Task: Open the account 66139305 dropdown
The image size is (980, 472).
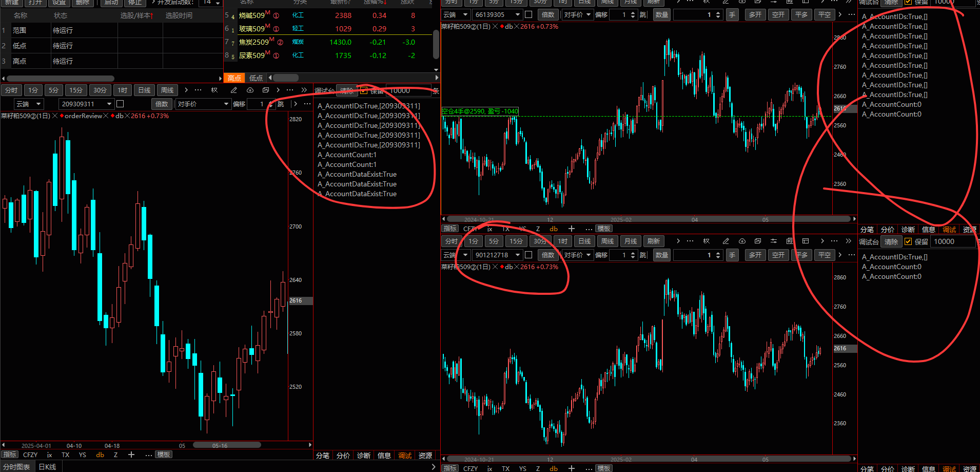Action: [497, 14]
